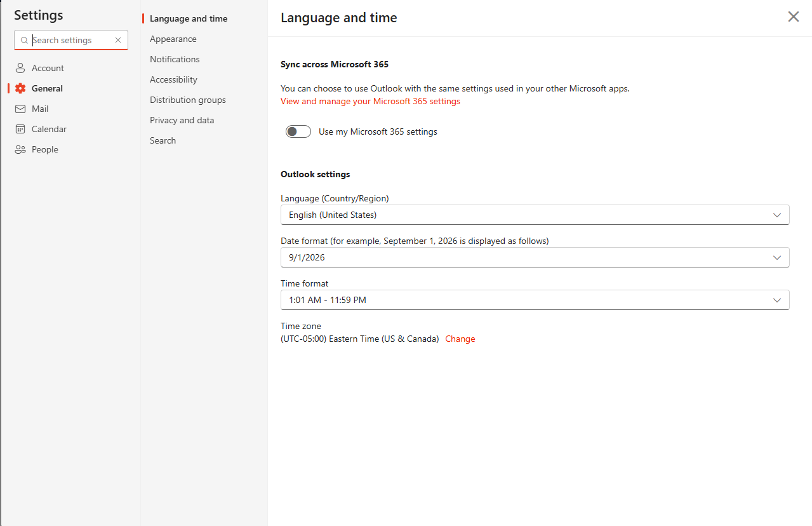The image size is (812, 526).
Task: Open People settings via the people icon
Action: pyautogui.click(x=21, y=149)
